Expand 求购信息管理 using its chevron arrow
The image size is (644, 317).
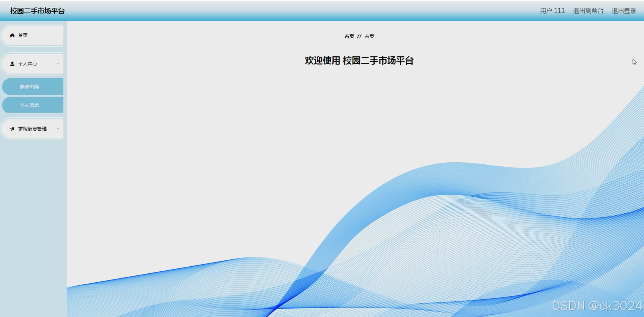pos(58,129)
